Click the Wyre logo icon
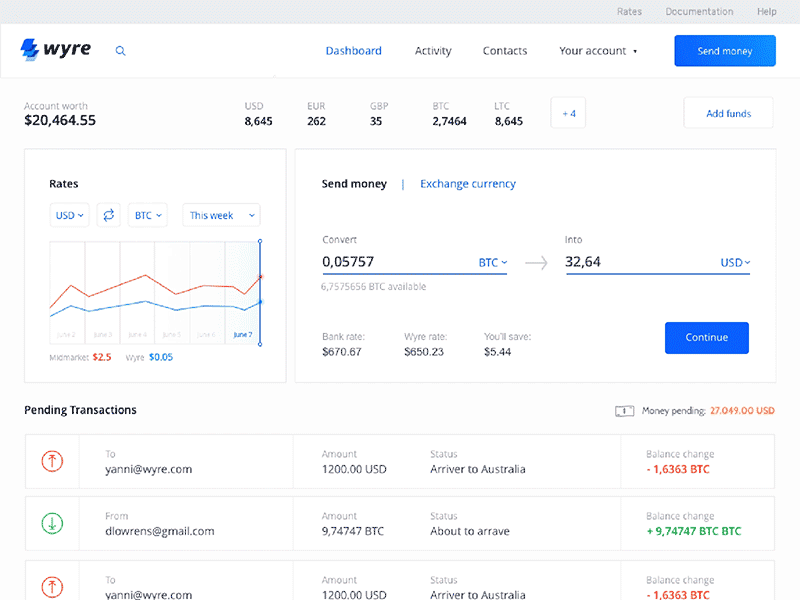Image resolution: width=800 pixels, height=600 pixels. pos(30,49)
